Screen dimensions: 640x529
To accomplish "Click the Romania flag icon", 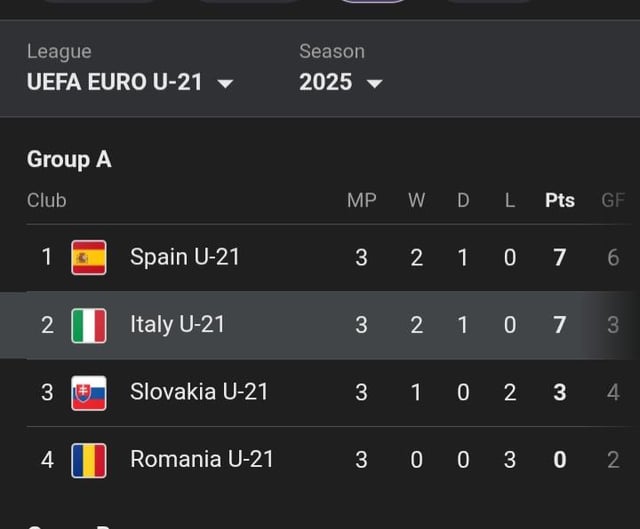I will click(89, 460).
